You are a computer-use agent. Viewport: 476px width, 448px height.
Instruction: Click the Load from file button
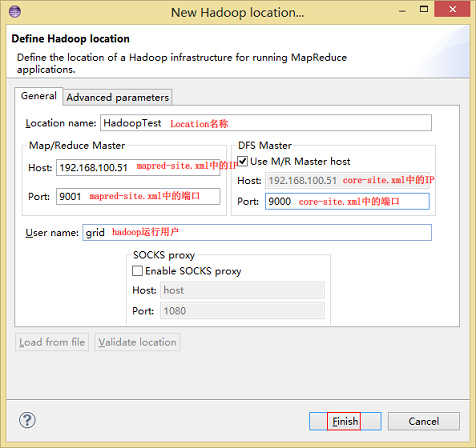click(x=52, y=342)
